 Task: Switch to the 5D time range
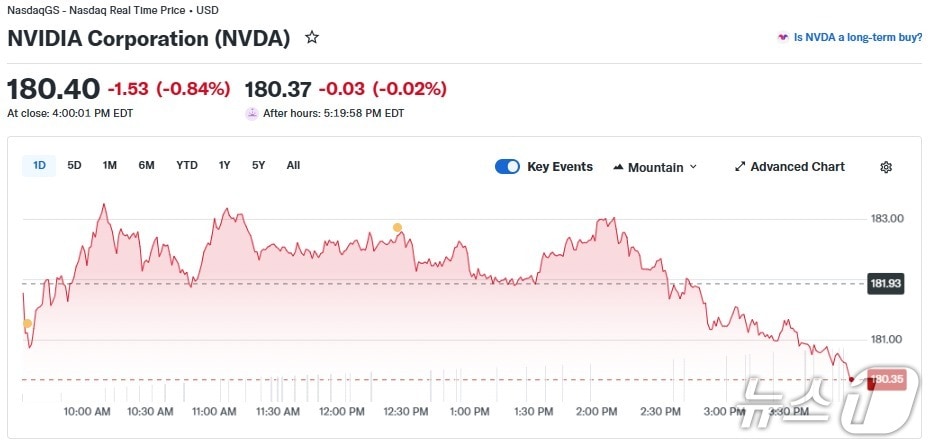(75, 165)
